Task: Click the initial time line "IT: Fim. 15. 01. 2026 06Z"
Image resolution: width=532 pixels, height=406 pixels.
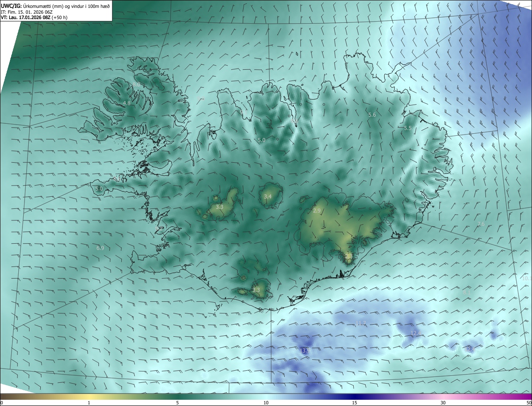Action: coord(27,12)
